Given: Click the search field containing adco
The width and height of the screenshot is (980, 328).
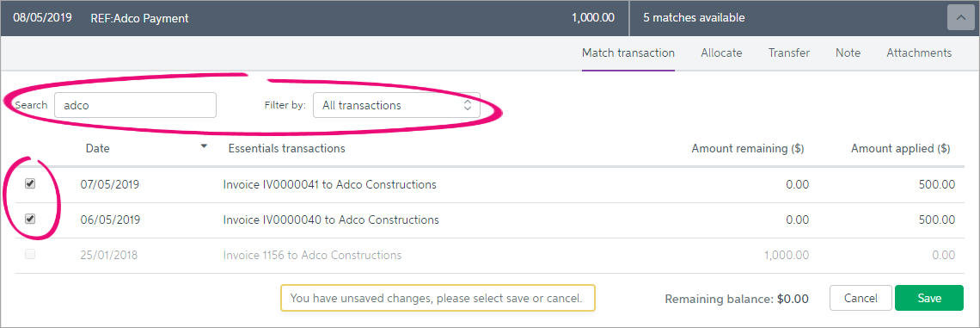Looking at the screenshot, I should click(x=135, y=105).
